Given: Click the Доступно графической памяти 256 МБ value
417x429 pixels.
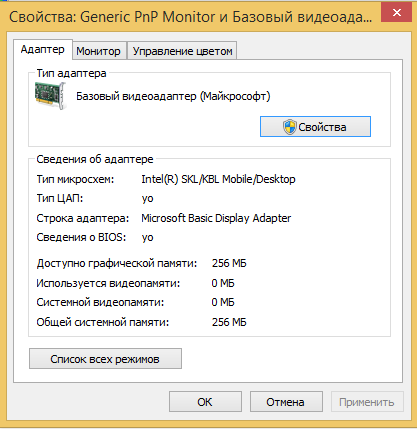Looking at the screenshot, I should click(x=229, y=263).
